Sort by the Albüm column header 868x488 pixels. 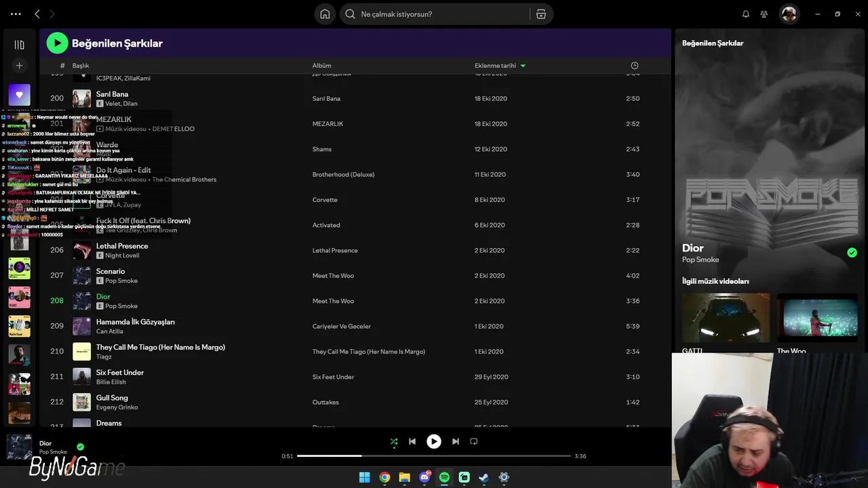[x=321, y=66]
